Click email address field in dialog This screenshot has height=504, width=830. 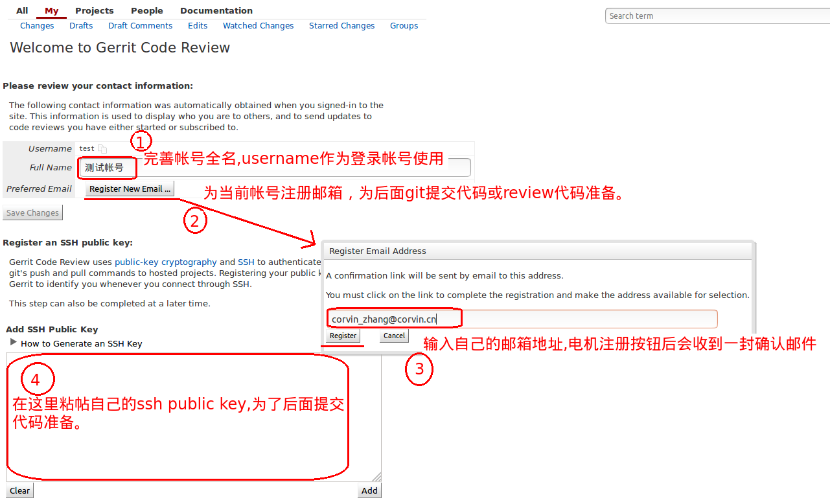[x=522, y=319]
